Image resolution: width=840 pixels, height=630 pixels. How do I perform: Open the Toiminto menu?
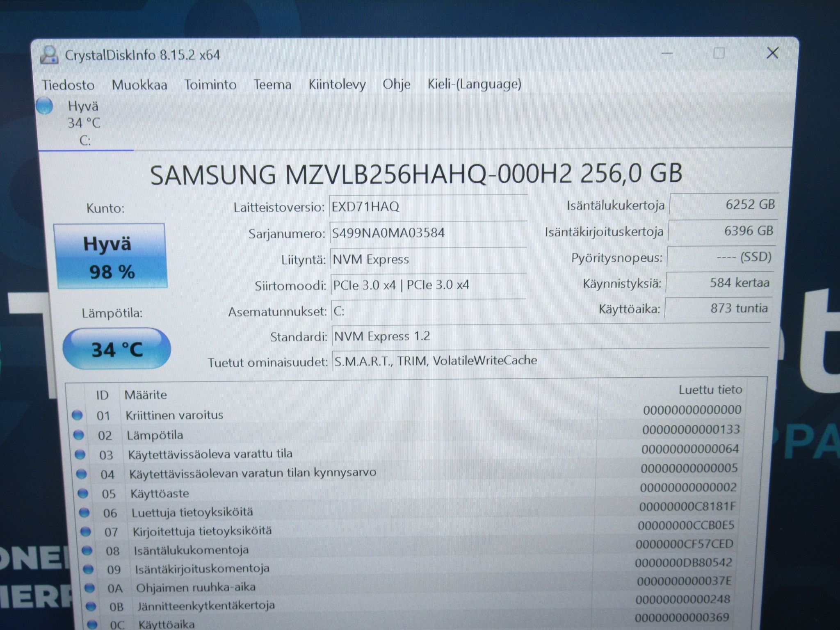[210, 84]
